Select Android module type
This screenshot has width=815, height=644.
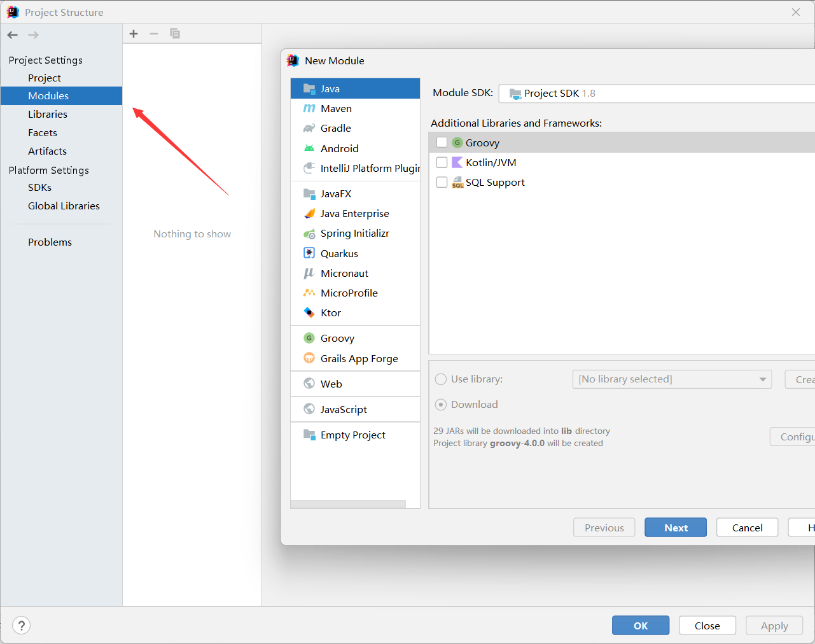(x=355, y=148)
